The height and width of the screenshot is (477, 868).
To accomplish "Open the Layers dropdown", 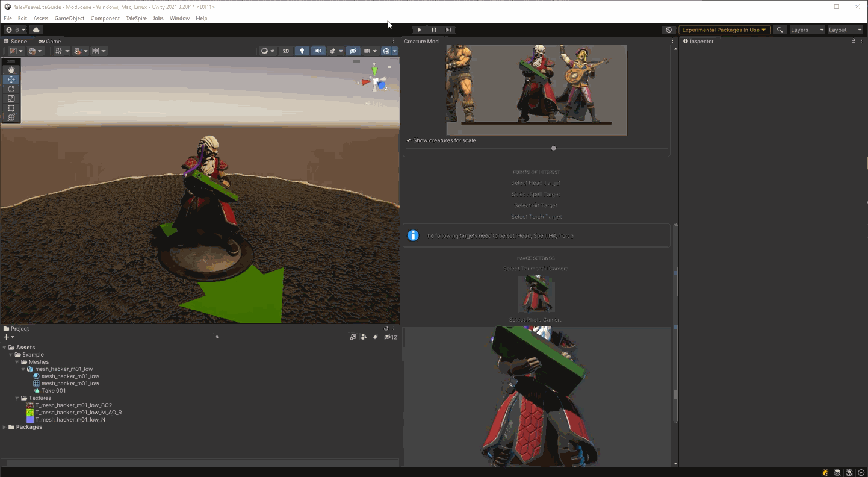I will pos(807,30).
